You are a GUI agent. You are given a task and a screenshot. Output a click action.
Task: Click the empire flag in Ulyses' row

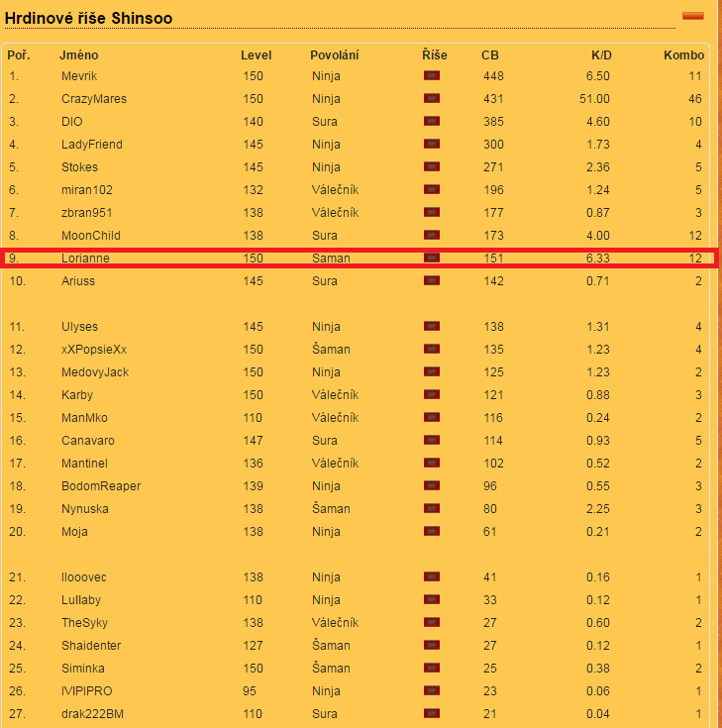(x=432, y=327)
